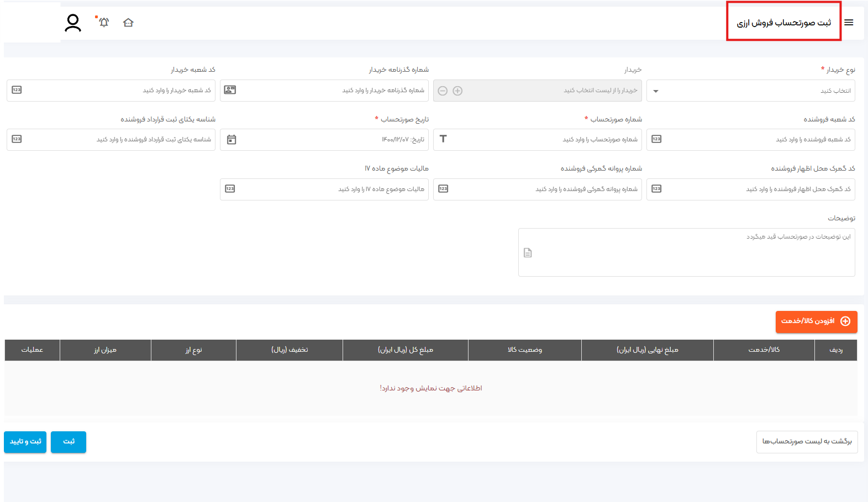868x502 pixels.
Task: Click the خریدار selection field
Action: (x=538, y=91)
